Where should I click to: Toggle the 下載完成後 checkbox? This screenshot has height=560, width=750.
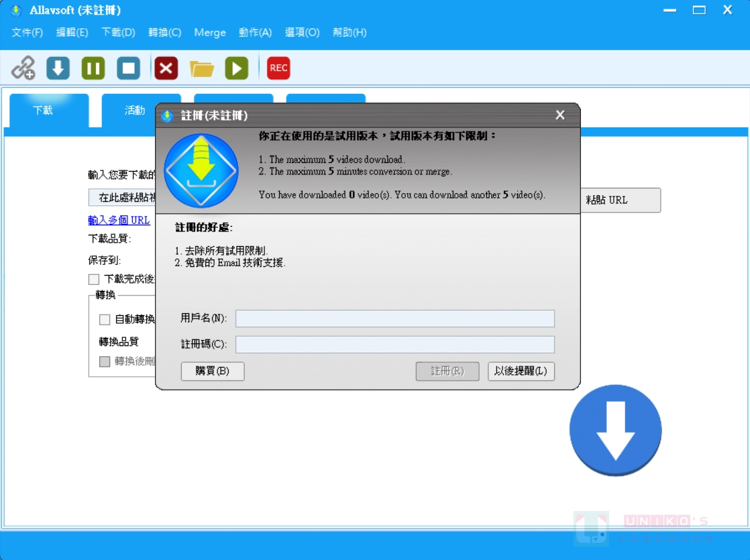pyautogui.click(x=94, y=279)
